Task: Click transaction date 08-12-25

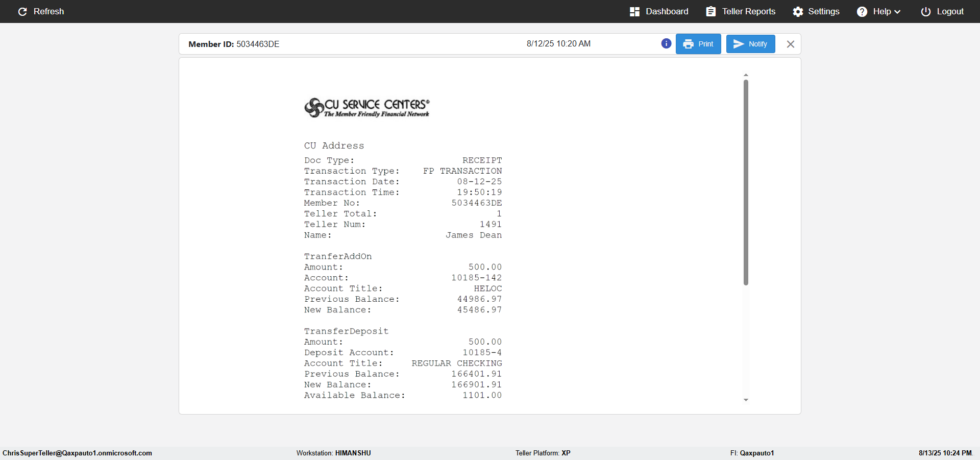Action: (479, 181)
